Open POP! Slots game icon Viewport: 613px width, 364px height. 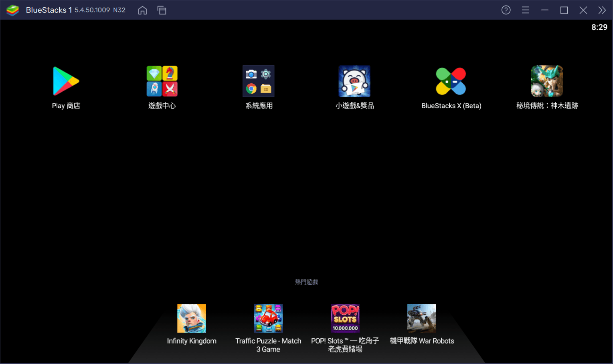pos(345,318)
